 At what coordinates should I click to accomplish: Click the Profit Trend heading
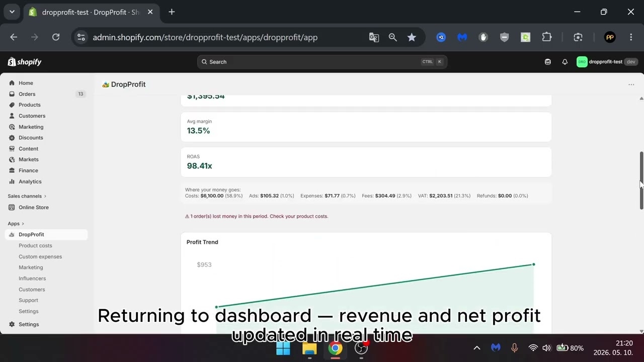coord(202,242)
